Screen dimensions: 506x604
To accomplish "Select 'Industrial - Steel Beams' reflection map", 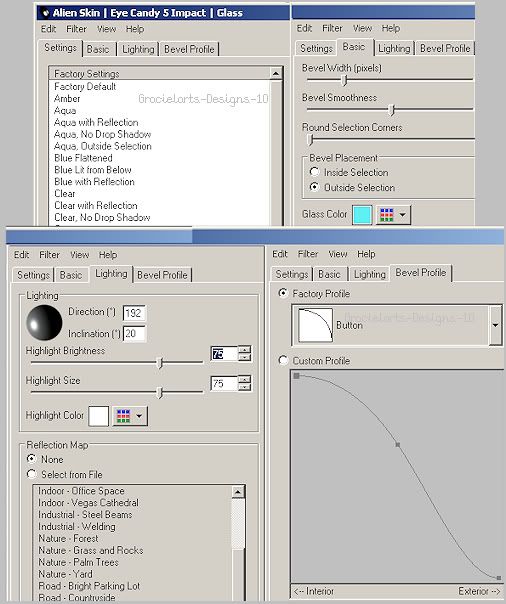I will (x=85, y=515).
